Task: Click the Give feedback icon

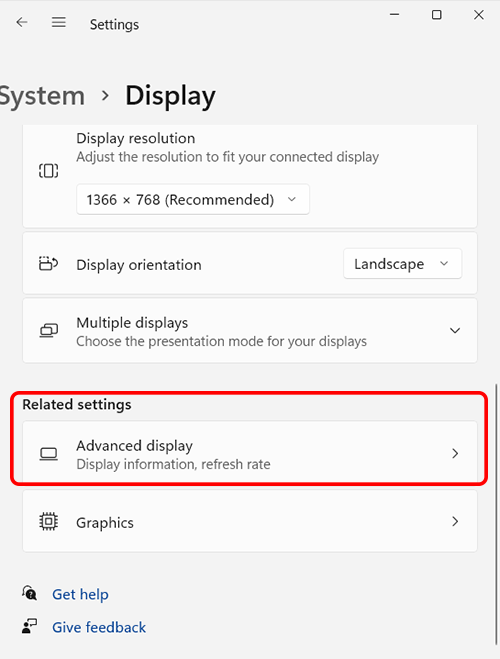Action: coord(29,626)
